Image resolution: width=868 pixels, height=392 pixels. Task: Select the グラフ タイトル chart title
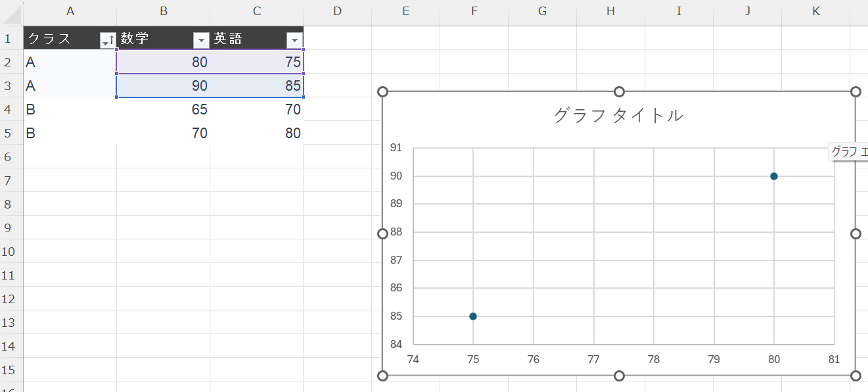pos(618,116)
